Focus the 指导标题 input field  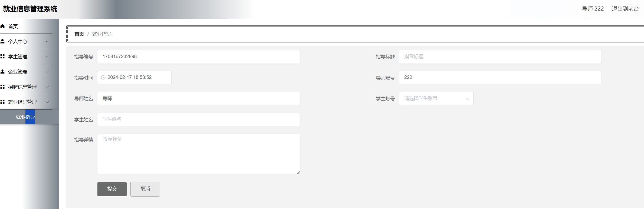[500, 57]
